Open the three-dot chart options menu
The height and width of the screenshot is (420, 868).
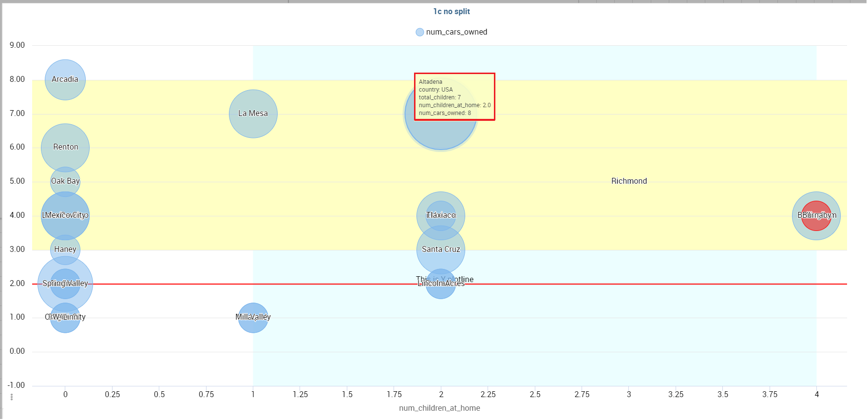pyautogui.click(x=12, y=397)
